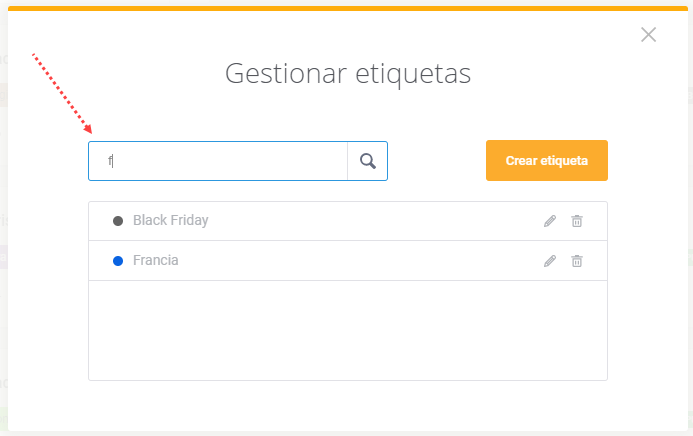The height and width of the screenshot is (436, 693).
Task: Close the Gestionar etiquetas dialog
Action: 648,34
